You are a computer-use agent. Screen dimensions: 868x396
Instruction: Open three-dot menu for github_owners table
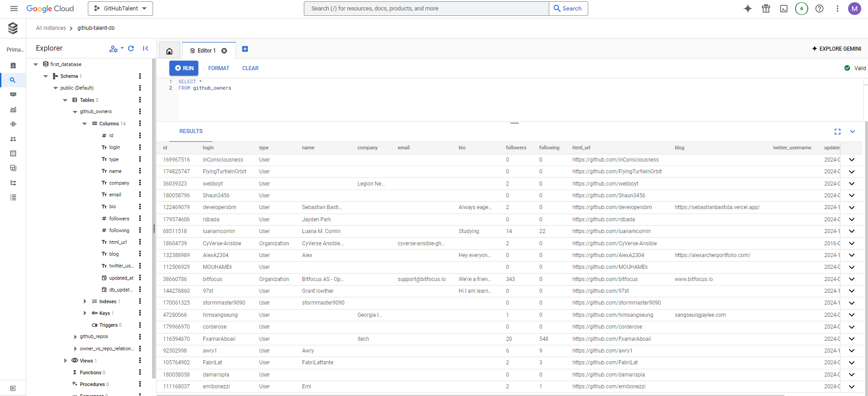[x=140, y=111]
